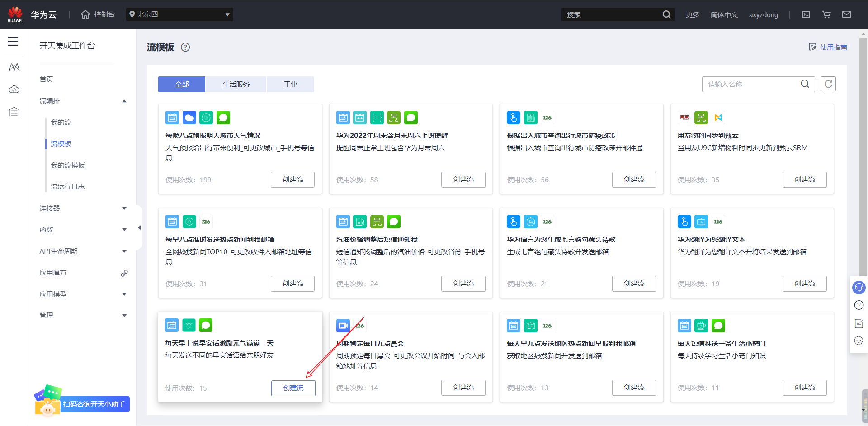Click the cloud icon in left rail
The image size is (868, 426).
pos(14,89)
